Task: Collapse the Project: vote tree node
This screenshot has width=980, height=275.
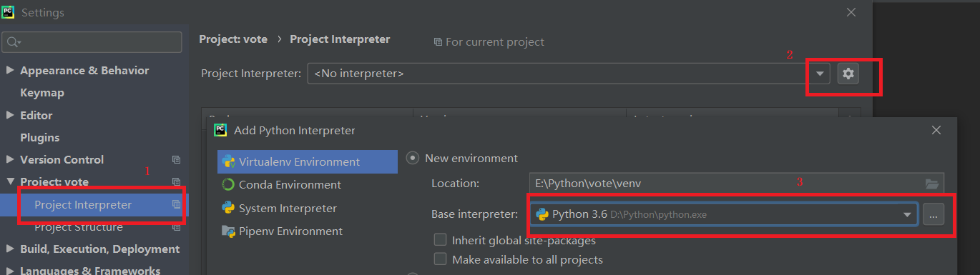Action: [10, 182]
